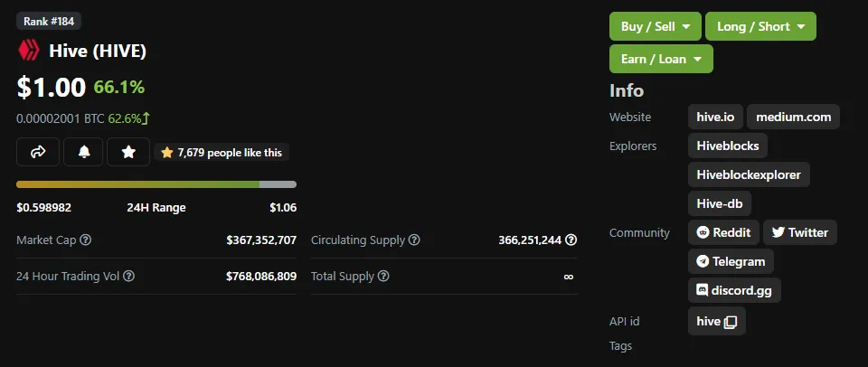Click the 24H Range progress bar
The image size is (868, 367).
pos(156,184)
